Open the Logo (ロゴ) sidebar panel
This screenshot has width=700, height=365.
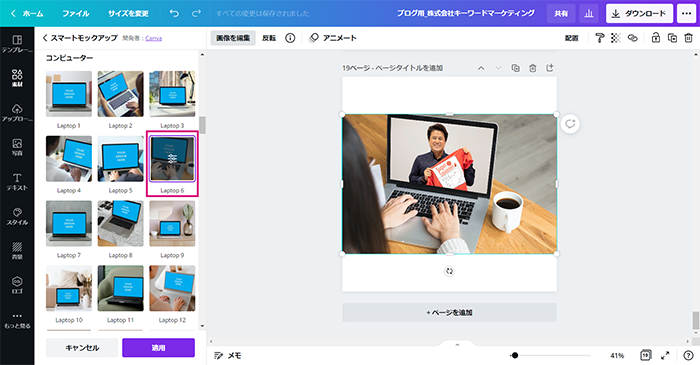point(17,285)
